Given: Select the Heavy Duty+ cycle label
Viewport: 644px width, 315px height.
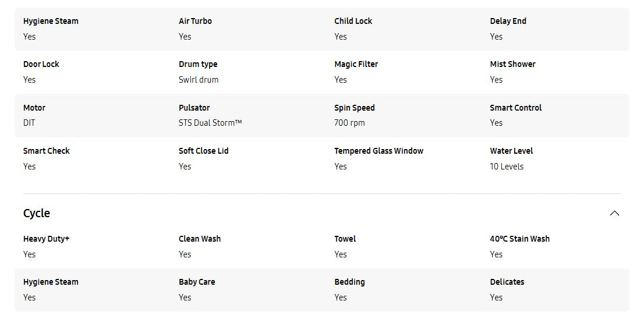Looking at the screenshot, I should [46, 239].
